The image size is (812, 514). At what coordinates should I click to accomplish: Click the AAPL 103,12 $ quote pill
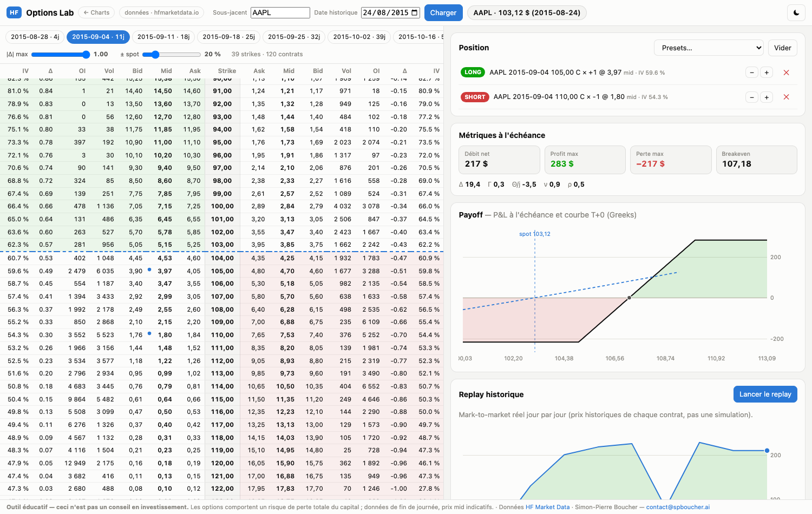click(x=527, y=12)
